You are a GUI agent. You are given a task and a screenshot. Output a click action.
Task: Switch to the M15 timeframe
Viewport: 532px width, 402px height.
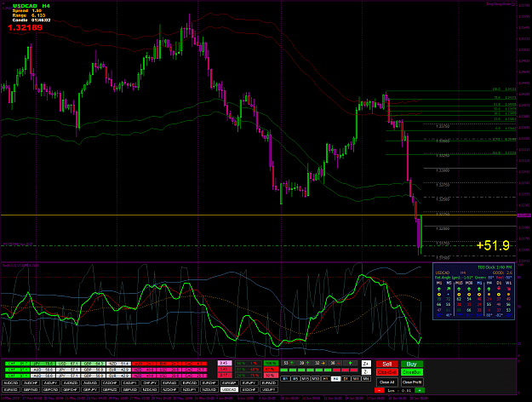pos(306,378)
